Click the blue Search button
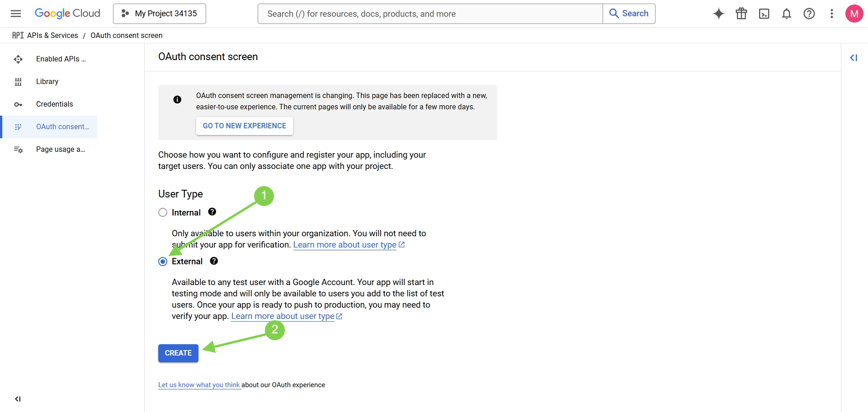868x412 pixels. pos(629,14)
